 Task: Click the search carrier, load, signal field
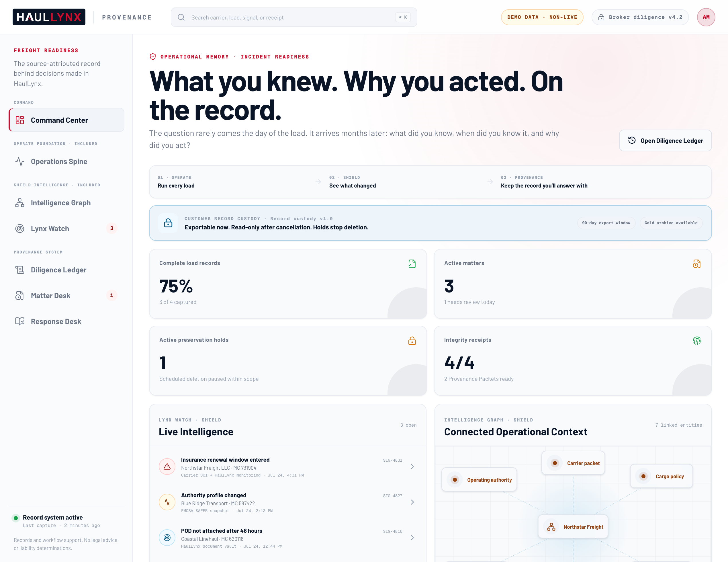[x=294, y=17]
